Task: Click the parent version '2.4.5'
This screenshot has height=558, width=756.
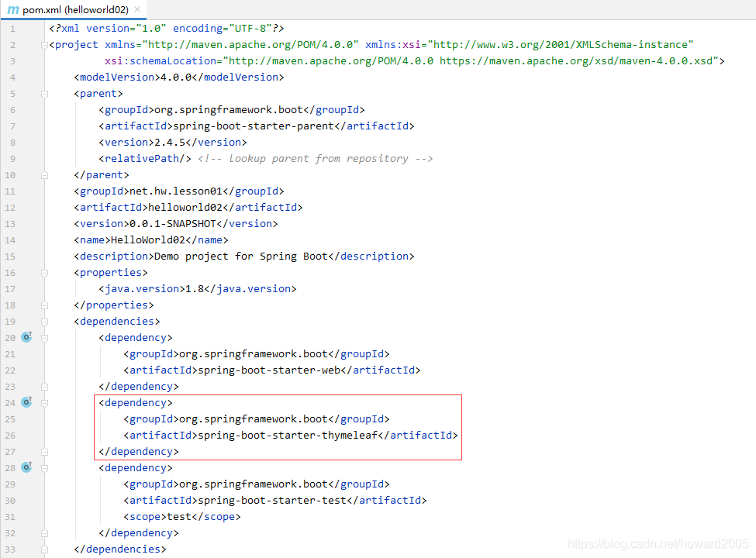Action: tap(170, 143)
